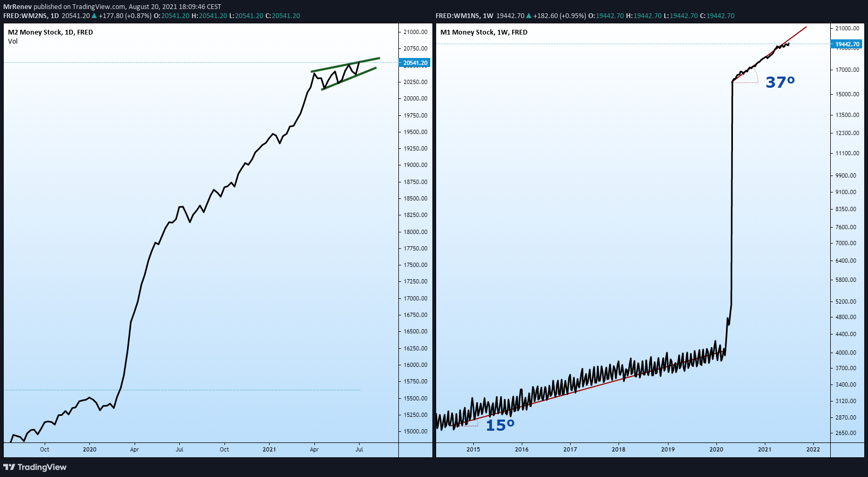Image resolution: width=868 pixels, height=477 pixels.
Task: Click the 2020 label on M2 time axis
Action: click(x=89, y=449)
